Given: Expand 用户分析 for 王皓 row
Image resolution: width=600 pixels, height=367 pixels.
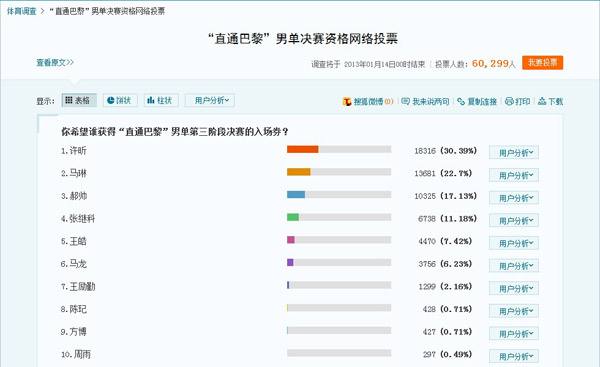Looking at the screenshot, I should pos(514,243).
